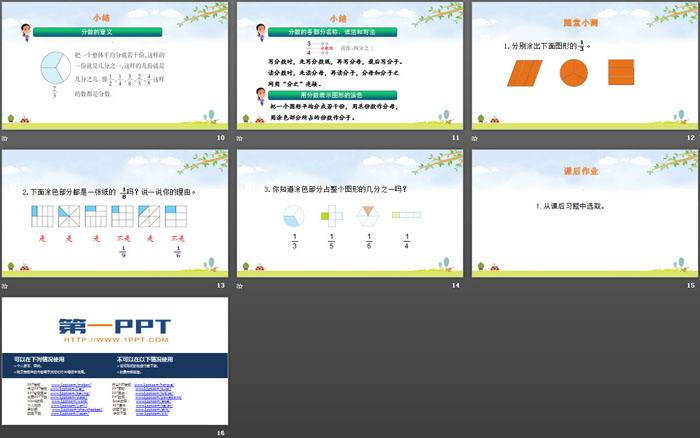This screenshot has width=700, height=438.
Task: Open slide 14 with fraction shape question
Action: tap(350, 213)
